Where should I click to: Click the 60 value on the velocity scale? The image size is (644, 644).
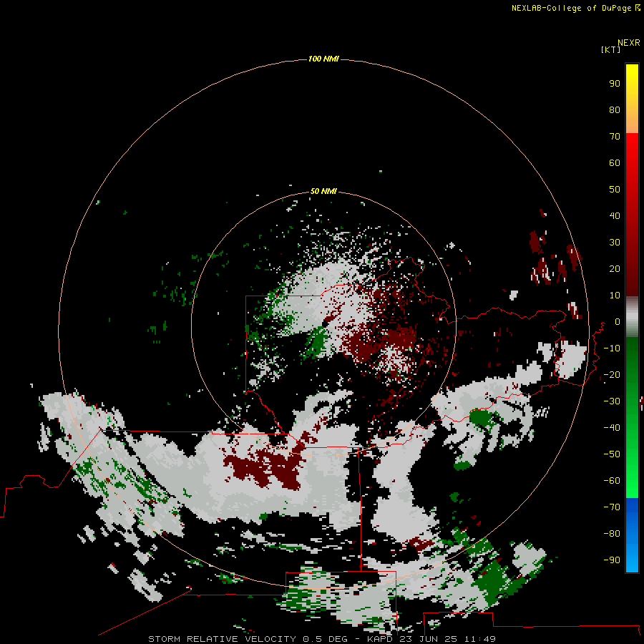click(x=615, y=163)
